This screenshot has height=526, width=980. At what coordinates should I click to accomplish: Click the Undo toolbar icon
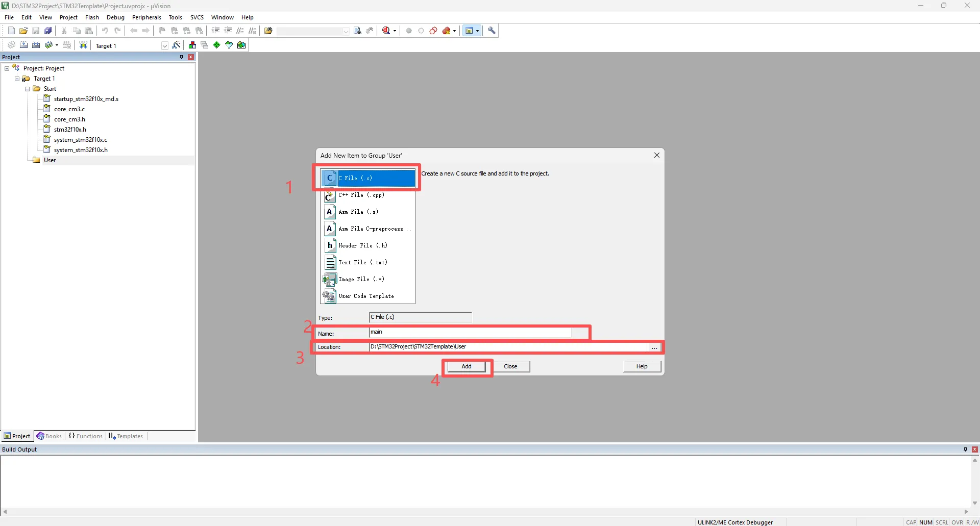click(x=105, y=31)
